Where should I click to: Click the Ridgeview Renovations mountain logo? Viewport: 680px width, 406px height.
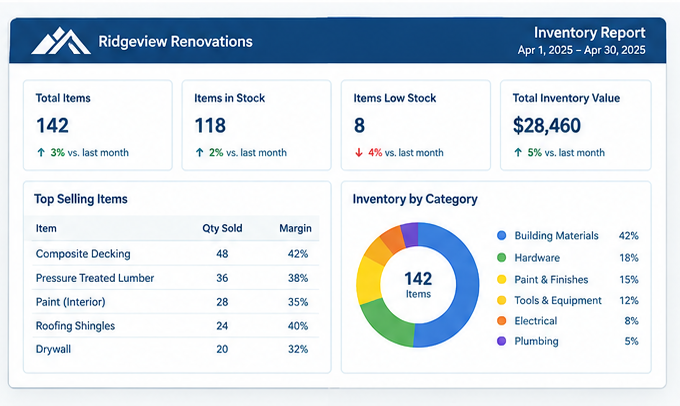click(x=61, y=41)
